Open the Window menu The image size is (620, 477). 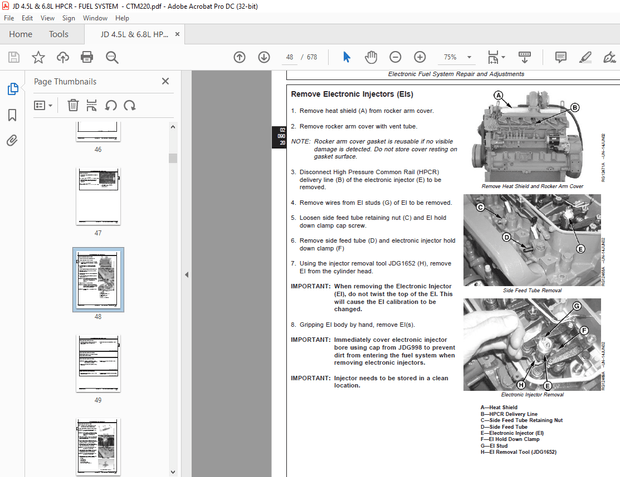click(x=95, y=18)
